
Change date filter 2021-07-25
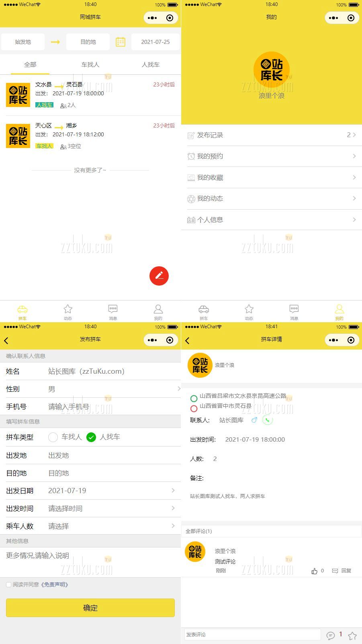(155, 42)
